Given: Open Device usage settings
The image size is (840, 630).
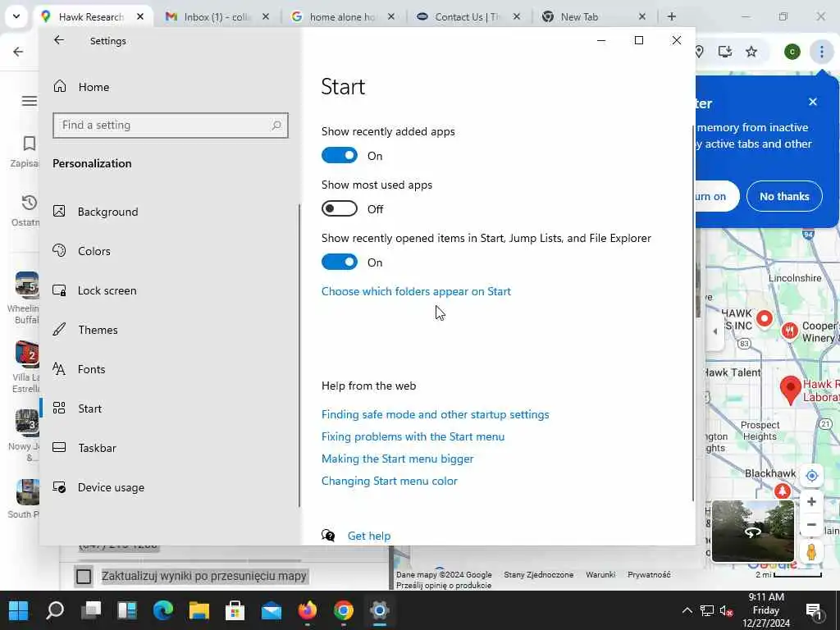Looking at the screenshot, I should tap(98, 487).
